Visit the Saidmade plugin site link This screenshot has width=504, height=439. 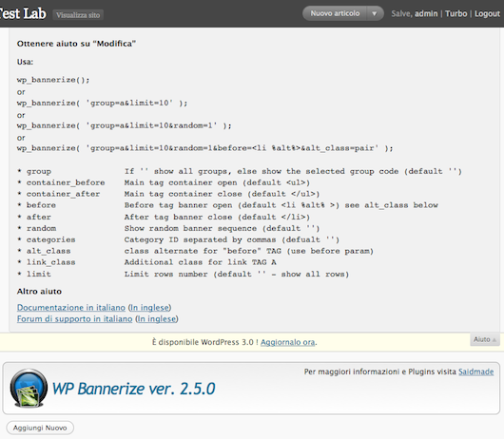tap(476, 372)
